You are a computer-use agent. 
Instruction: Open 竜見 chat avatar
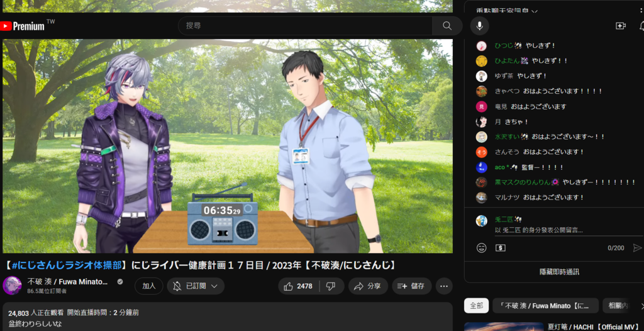tap(481, 106)
